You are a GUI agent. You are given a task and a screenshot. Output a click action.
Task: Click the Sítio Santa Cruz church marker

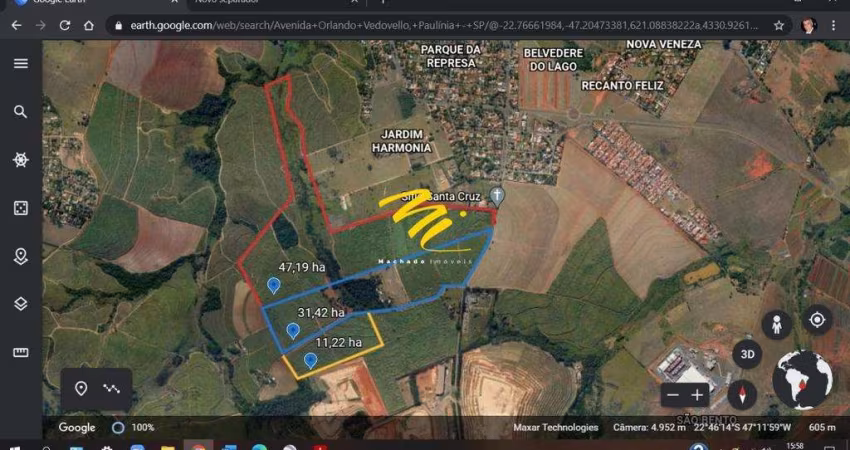pos(497,196)
